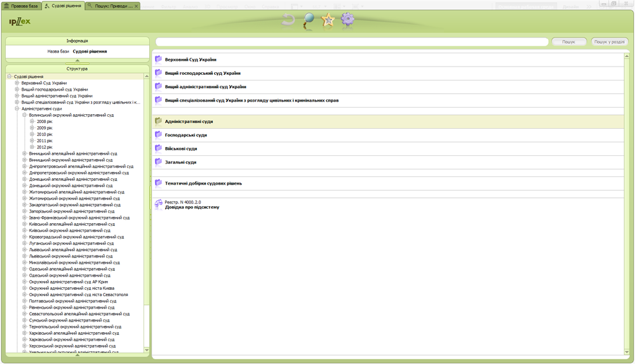Click the folder icon for Тематичні добірки судових рішень
The width and height of the screenshot is (635, 364).
(158, 183)
